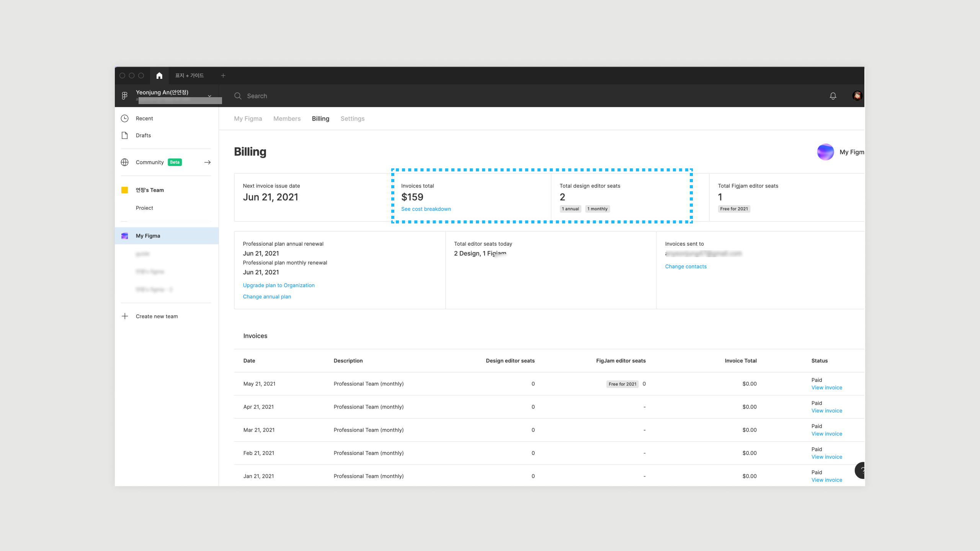
Task: Open See cost breakdown link
Action: tap(426, 209)
